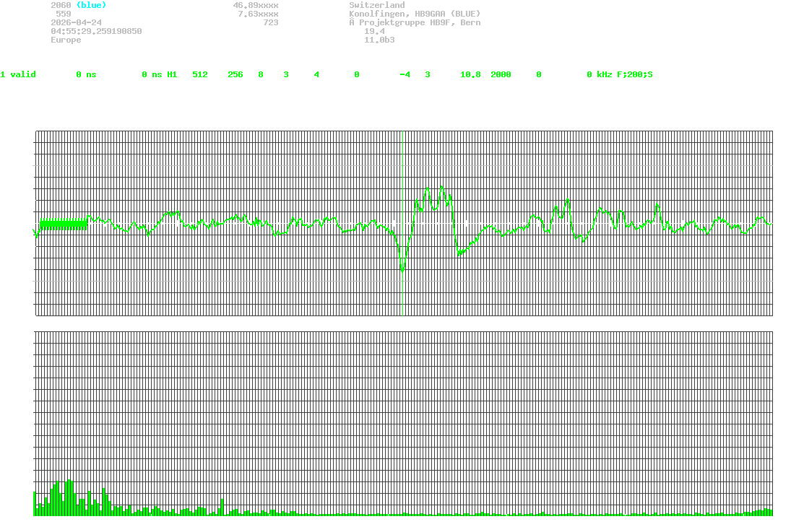
Task: Select the firmware version 11.0b3
Action: (x=379, y=40)
